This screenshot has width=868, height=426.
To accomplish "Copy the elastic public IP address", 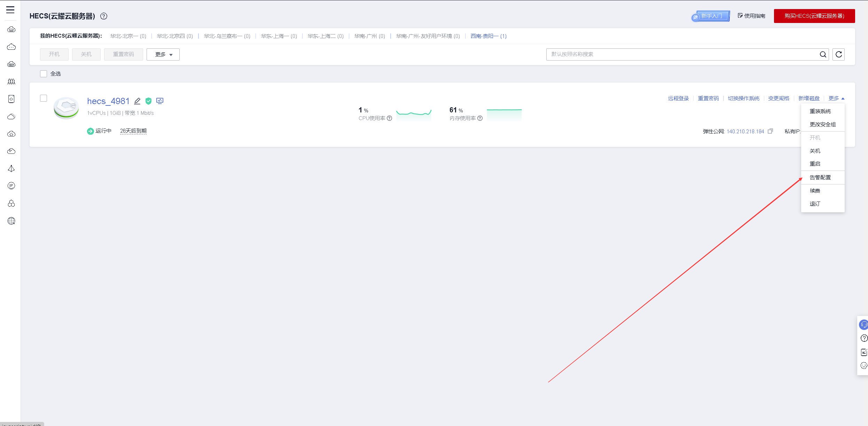I will coord(770,131).
